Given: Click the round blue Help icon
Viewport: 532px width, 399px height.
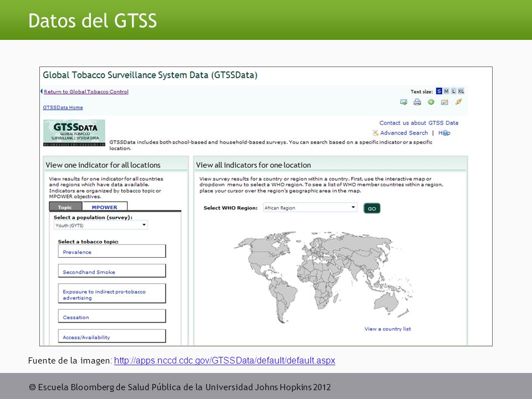Looking at the screenshot, I should [446, 133].
